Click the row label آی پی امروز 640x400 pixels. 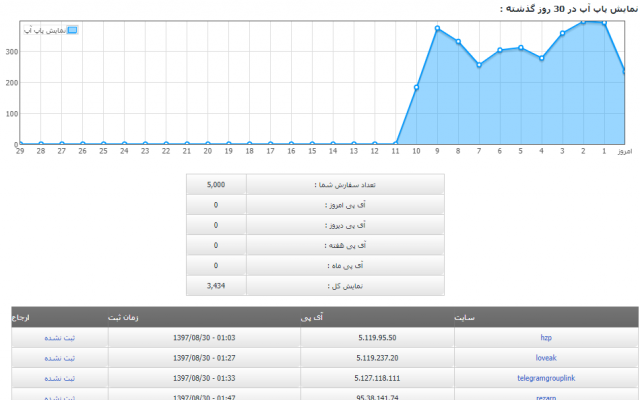click(x=345, y=205)
